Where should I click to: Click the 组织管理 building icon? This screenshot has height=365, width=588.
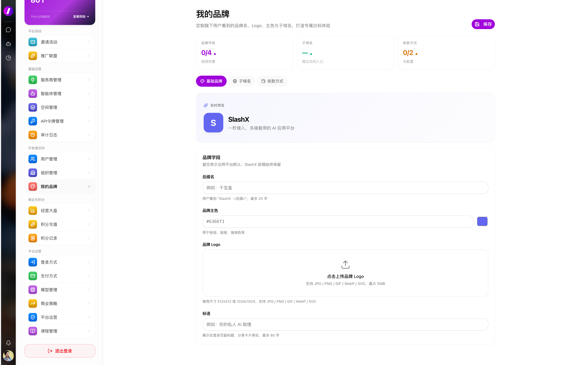[33, 173]
